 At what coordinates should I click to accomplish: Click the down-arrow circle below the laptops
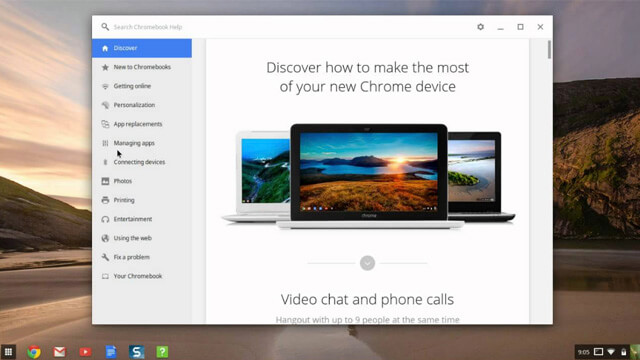pos(367,263)
